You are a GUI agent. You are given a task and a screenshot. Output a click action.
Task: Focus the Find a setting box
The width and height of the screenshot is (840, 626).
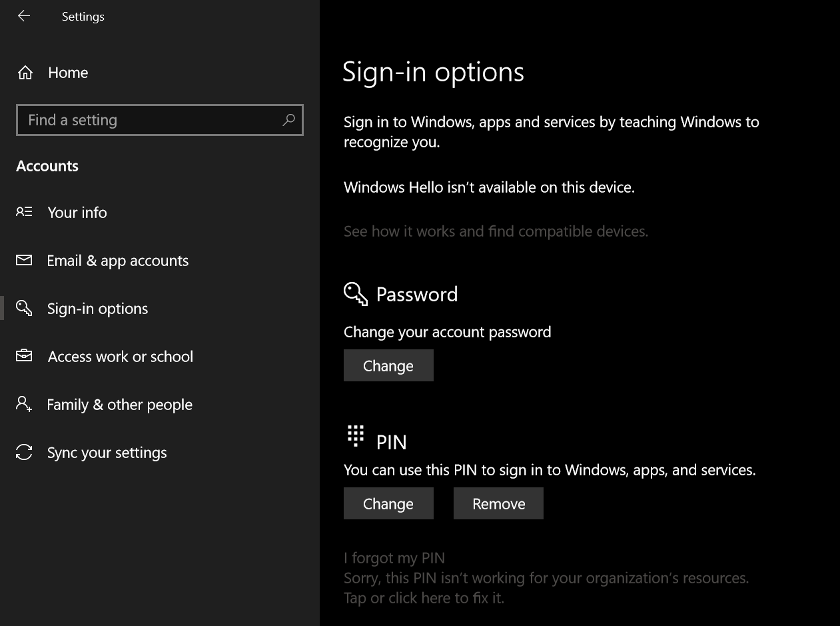pyautogui.click(x=160, y=120)
